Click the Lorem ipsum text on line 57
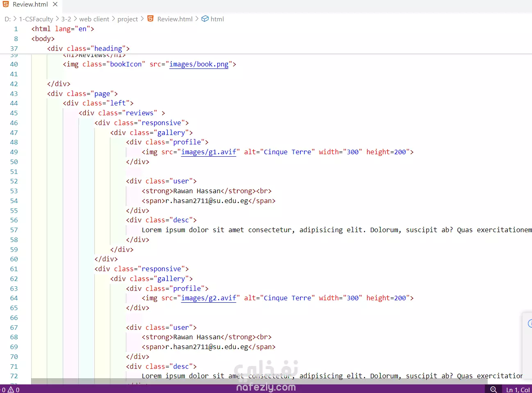The image size is (532, 393). click(x=336, y=230)
